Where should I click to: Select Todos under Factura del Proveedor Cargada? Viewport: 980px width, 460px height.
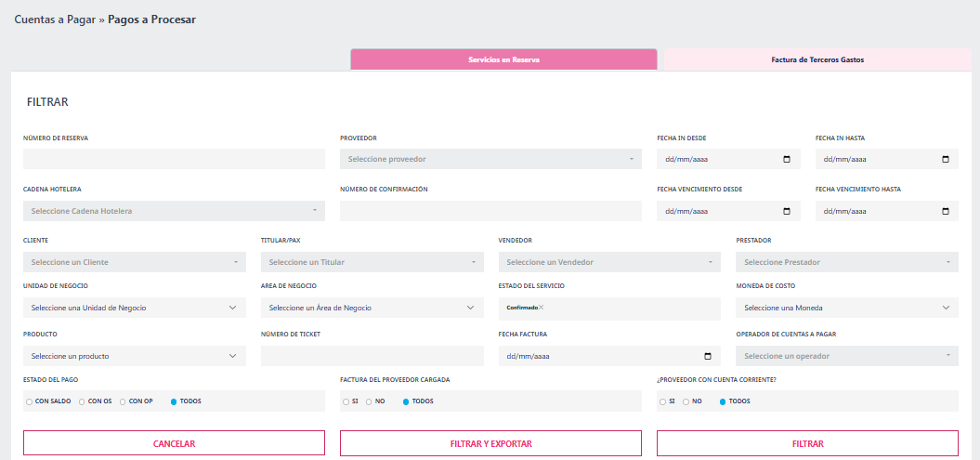point(406,401)
